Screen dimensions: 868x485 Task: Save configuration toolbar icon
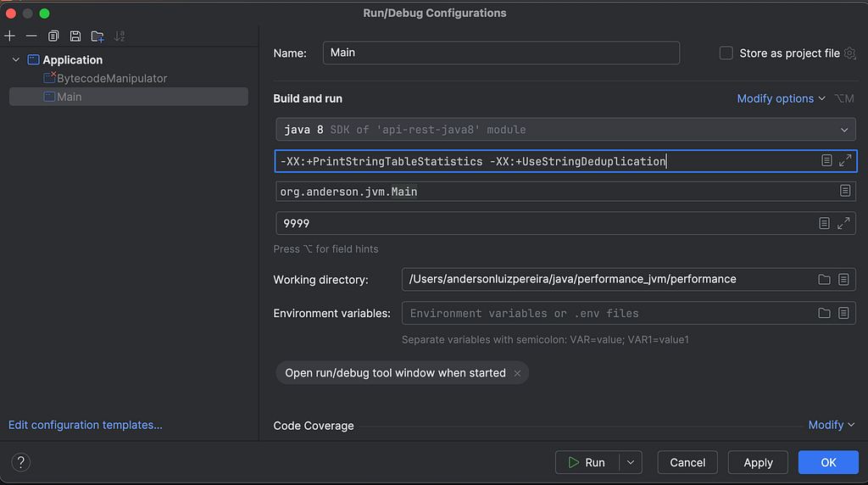coord(75,36)
